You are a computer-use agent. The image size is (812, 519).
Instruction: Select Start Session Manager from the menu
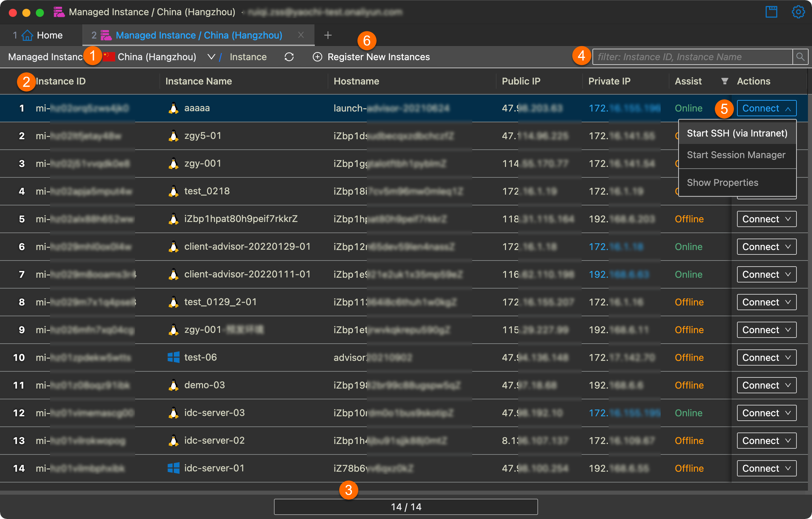pyautogui.click(x=736, y=155)
